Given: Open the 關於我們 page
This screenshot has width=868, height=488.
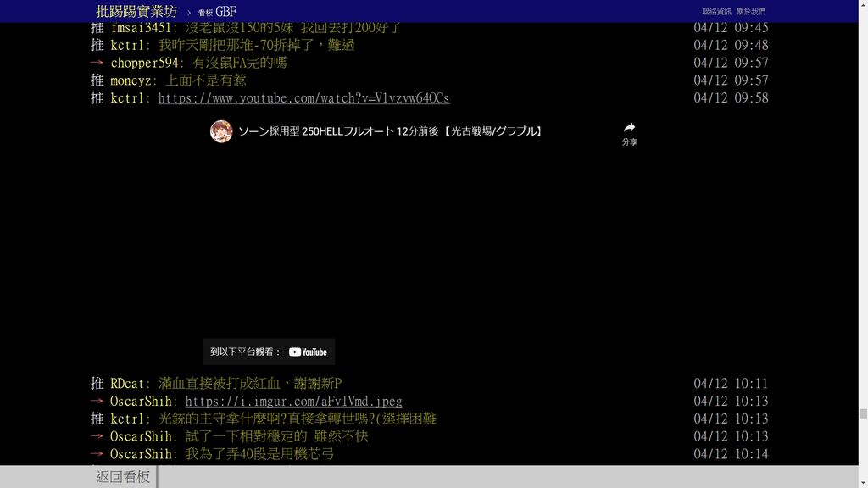Looking at the screenshot, I should tap(750, 12).
